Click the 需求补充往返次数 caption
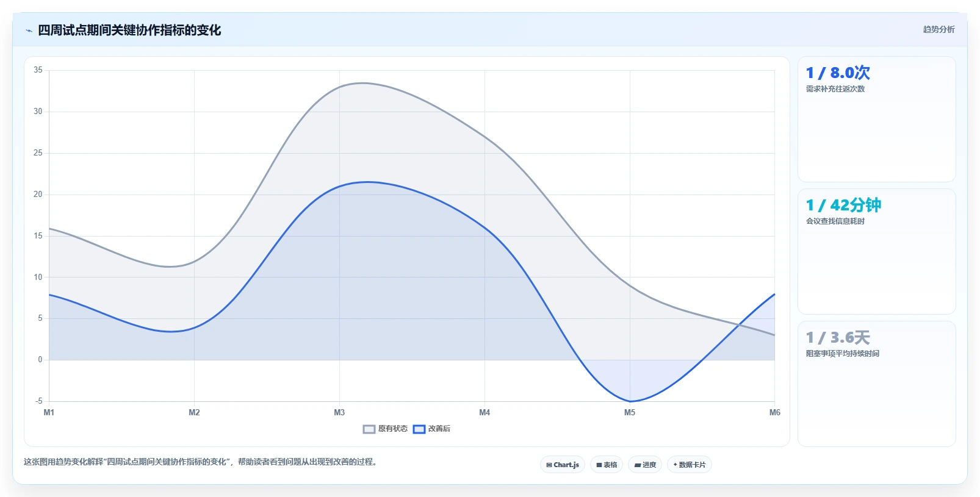Image resolution: width=980 pixels, height=497 pixels. [x=835, y=89]
